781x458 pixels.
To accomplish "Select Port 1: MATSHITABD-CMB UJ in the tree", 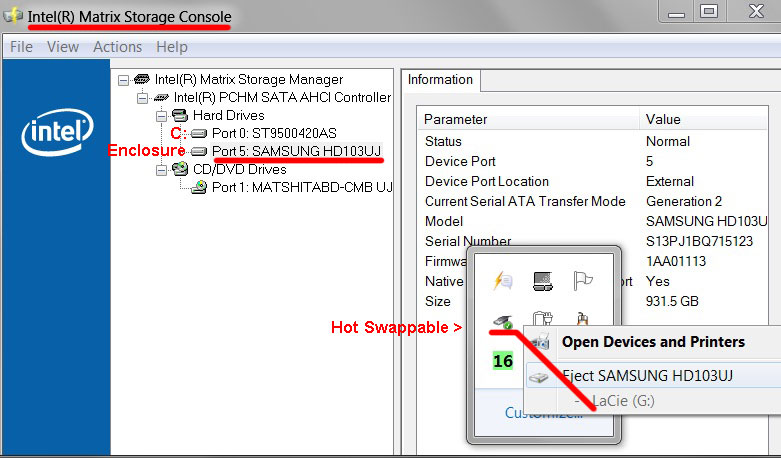I will [302, 187].
